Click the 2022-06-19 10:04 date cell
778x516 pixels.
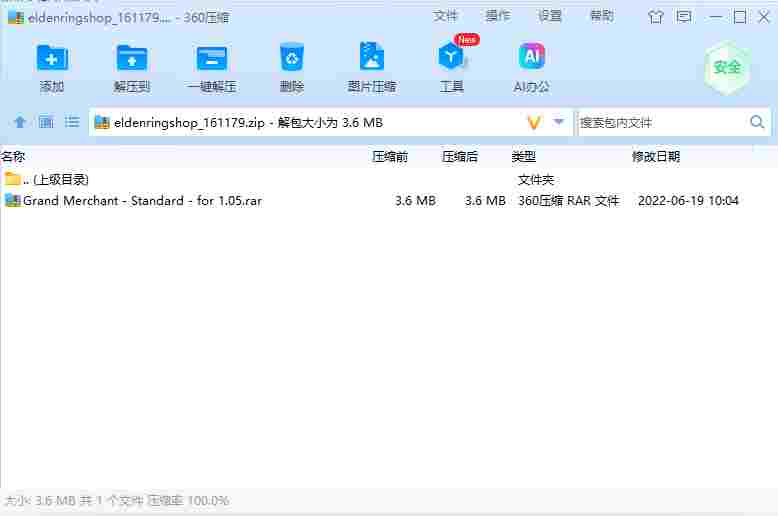coord(688,200)
